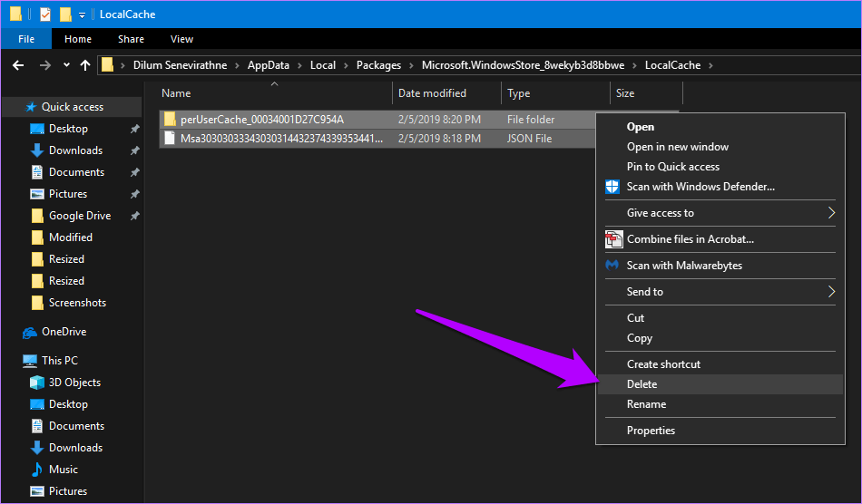Click the Google Drive folder icon
The image size is (862, 504).
37,216
